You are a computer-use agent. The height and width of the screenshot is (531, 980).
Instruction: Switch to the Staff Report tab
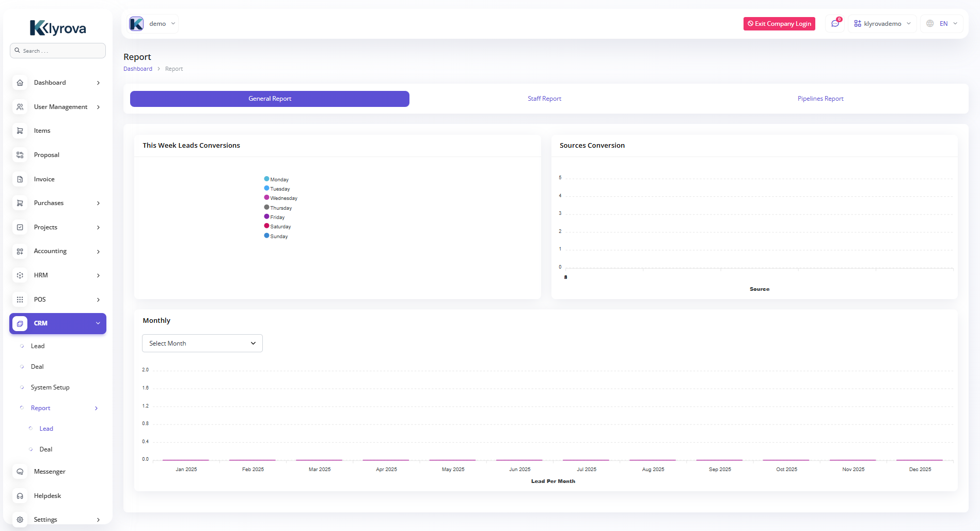coord(544,99)
